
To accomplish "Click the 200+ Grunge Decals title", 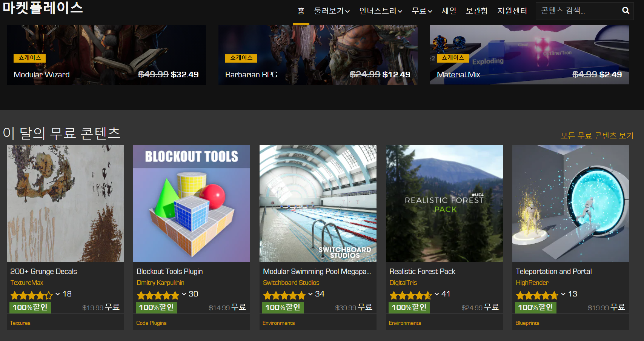I will click(x=43, y=271).
